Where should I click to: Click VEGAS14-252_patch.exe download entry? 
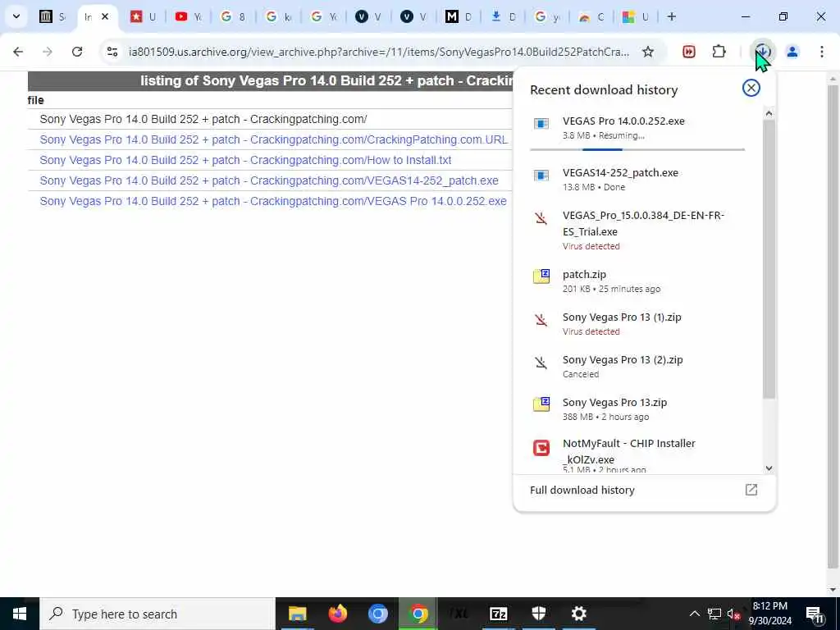click(637, 179)
